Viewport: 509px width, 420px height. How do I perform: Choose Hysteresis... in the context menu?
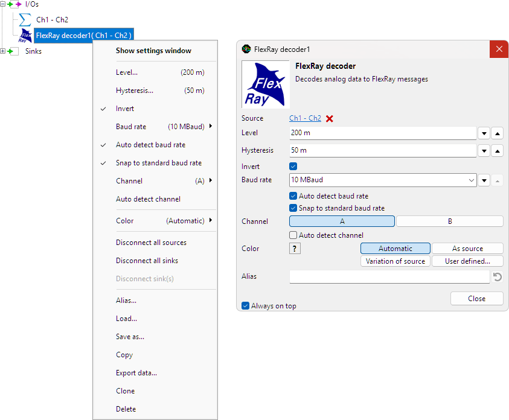coord(155,91)
